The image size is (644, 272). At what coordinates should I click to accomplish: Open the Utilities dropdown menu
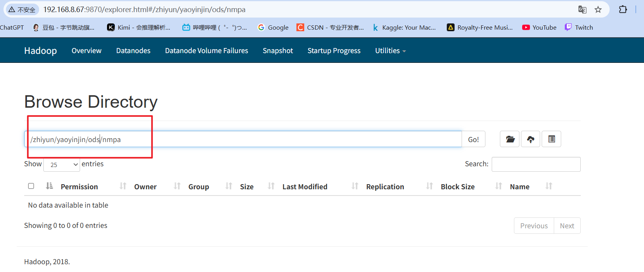click(390, 51)
